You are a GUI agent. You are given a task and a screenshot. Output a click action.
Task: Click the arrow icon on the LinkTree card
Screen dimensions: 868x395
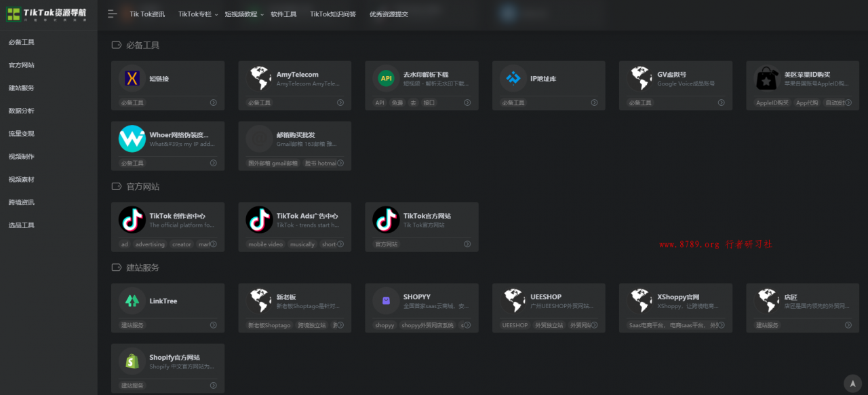[213, 325]
